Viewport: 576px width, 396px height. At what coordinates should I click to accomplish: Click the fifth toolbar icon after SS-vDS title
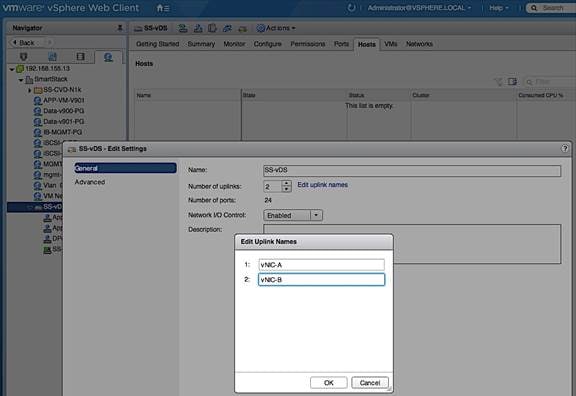[x=242, y=28]
